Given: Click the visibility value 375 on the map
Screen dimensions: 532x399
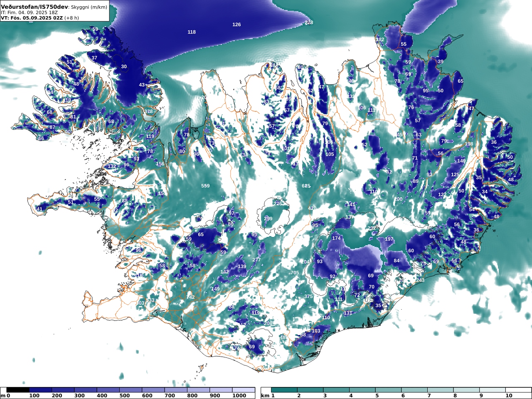Looking at the screenshot, I should click(308, 296).
